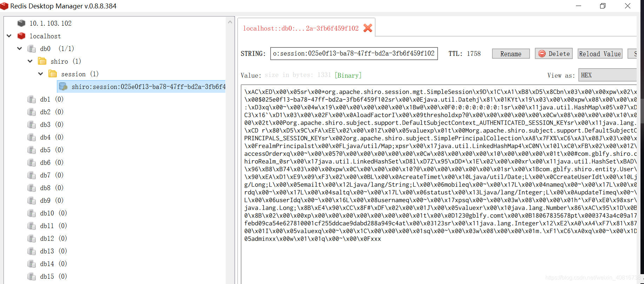
Task: Select the db12 (0) label
Action: pyautogui.click(x=53, y=238)
